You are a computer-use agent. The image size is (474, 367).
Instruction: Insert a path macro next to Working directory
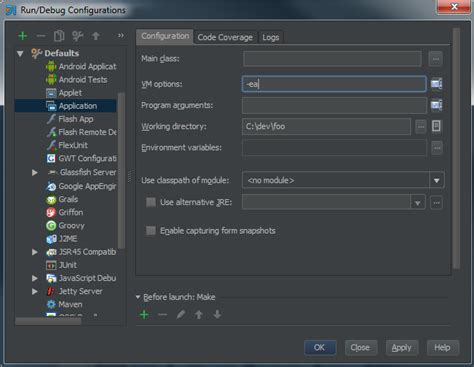click(x=436, y=126)
